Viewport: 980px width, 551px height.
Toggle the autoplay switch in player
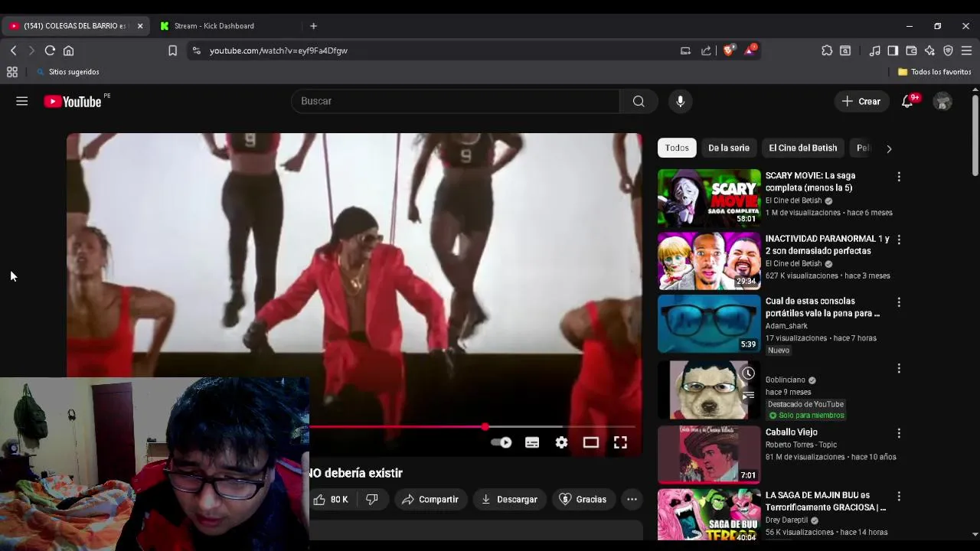pyautogui.click(x=501, y=442)
